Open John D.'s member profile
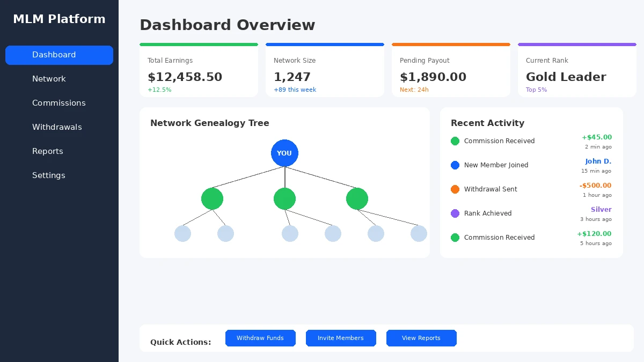644x362 pixels. pyautogui.click(x=598, y=161)
